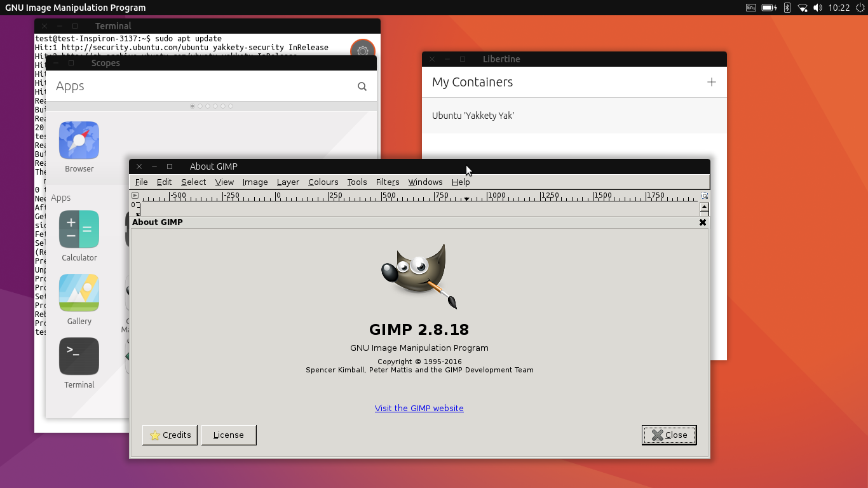Open the Image menu
Viewport: 868px width, 488px height.
(255, 182)
